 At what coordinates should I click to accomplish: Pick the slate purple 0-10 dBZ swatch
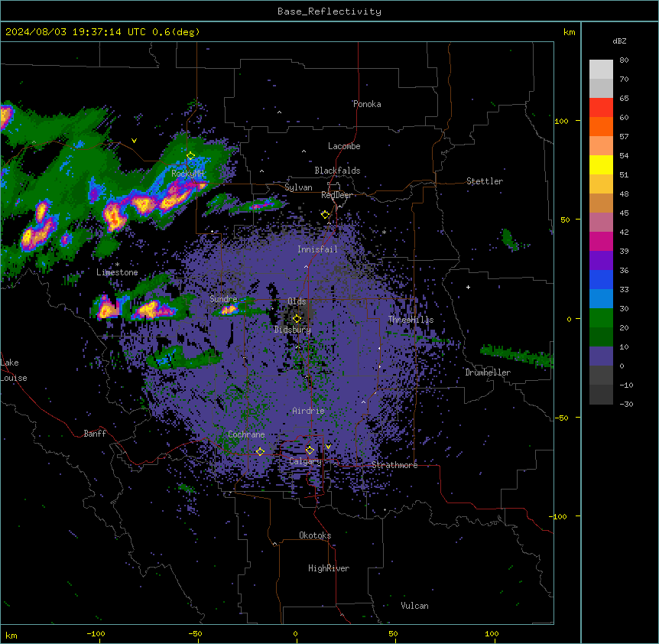point(601,356)
